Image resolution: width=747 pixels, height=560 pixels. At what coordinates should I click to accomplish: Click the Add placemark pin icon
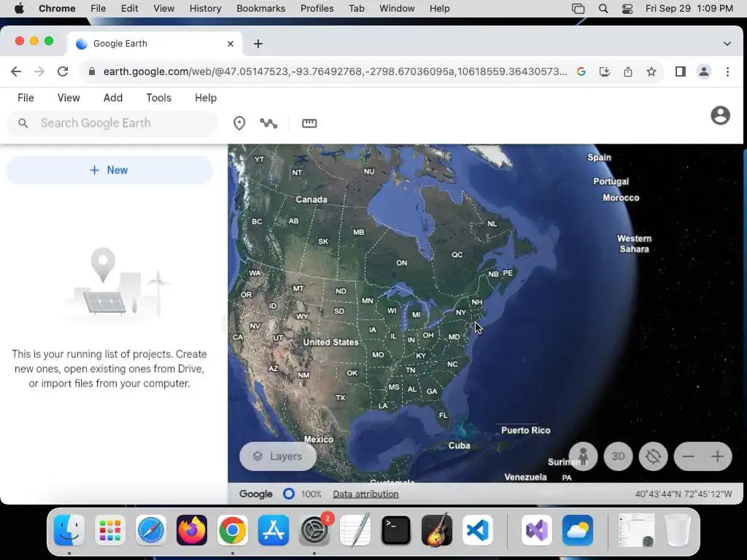(239, 123)
